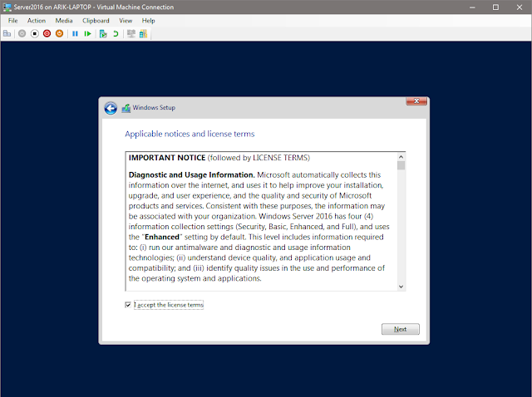Click the bold 'Enhanced' word in license text
The width and height of the screenshot is (532, 397).
pos(162,237)
